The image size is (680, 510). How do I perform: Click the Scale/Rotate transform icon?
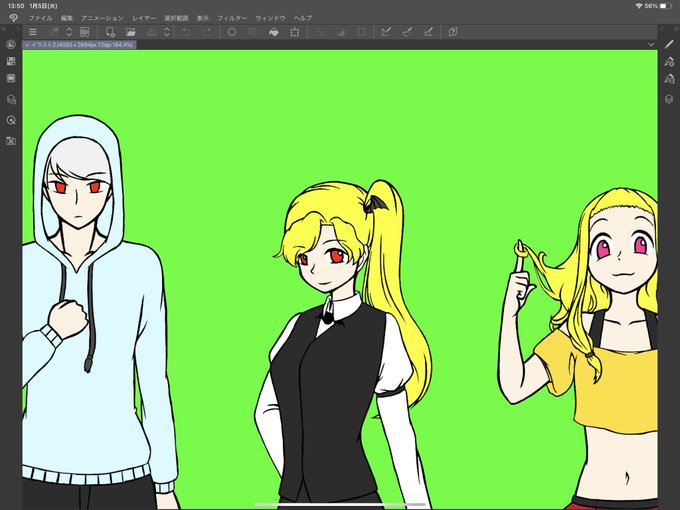click(x=295, y=32)
